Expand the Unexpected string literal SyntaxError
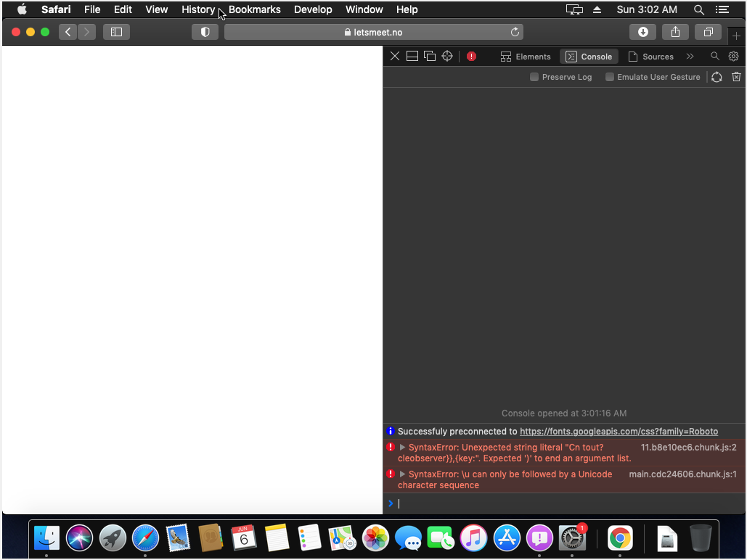 click(x=403, y=447)
